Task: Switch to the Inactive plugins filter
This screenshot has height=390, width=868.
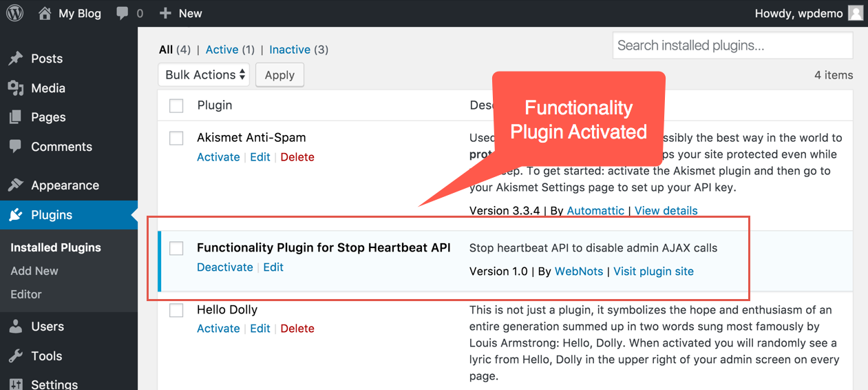Action: coord(289,50)
